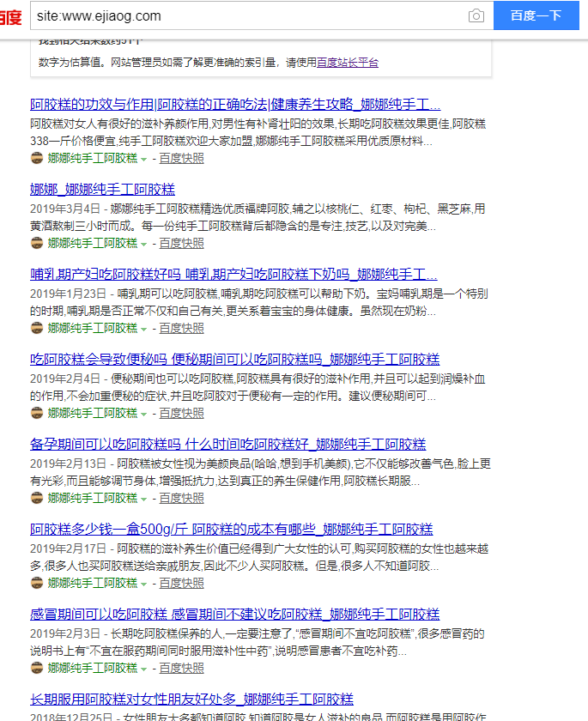This screenshot has height=721, width=588.
Task: Click the 百度一下 search button
Action: (x=536, y=15)
